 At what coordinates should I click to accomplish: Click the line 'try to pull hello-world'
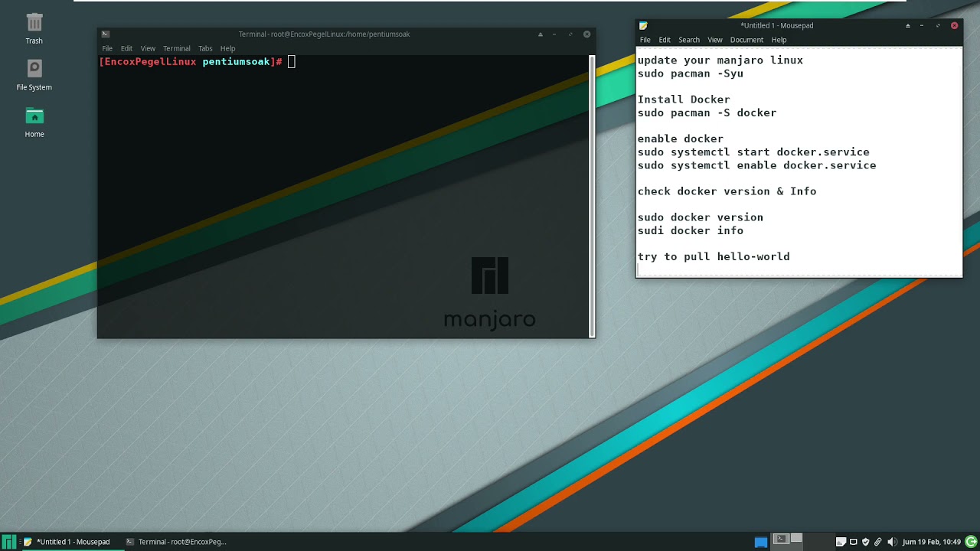(x=714, y=256)
